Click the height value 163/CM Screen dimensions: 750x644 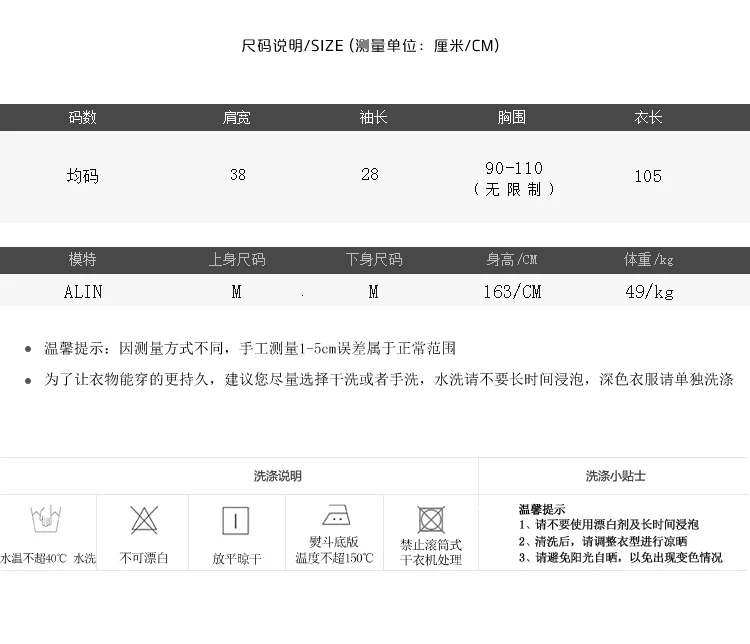(x=512, y=292)
